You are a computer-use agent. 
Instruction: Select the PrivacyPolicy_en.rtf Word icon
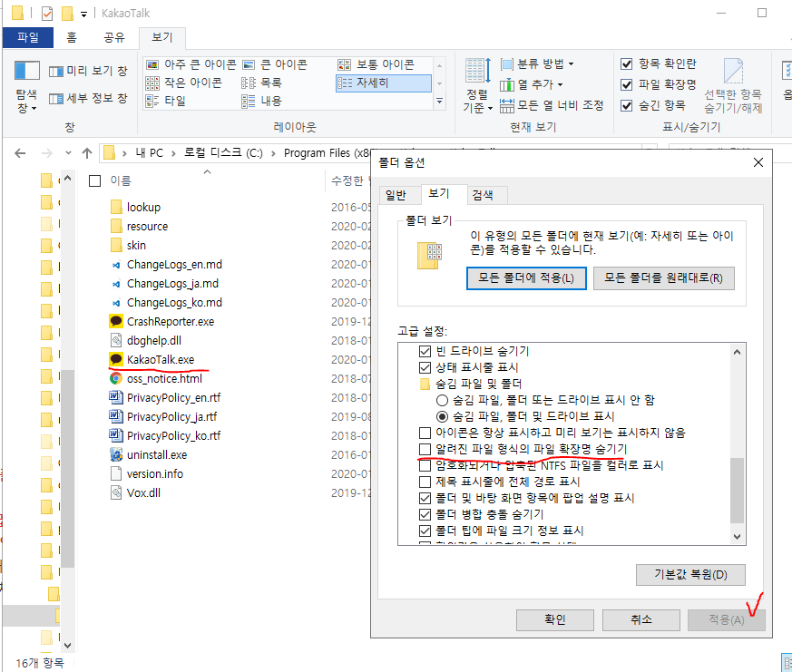point(116,397)
